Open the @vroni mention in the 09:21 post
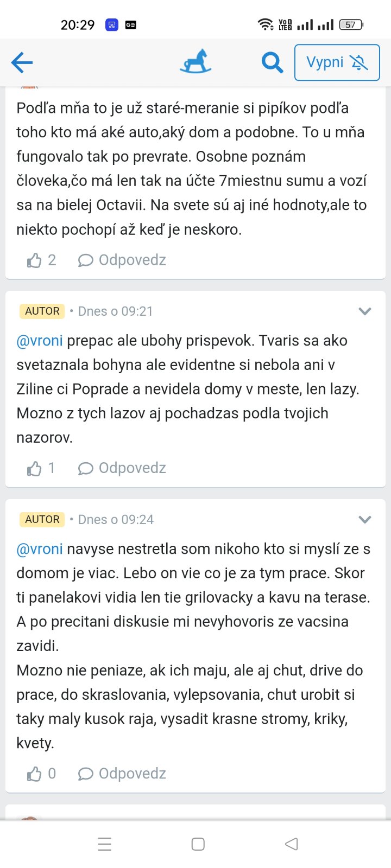 click(x=40, y=341)
